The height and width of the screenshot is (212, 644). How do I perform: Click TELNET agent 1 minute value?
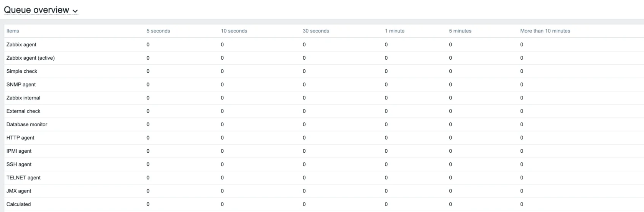[x=386, y=178]
